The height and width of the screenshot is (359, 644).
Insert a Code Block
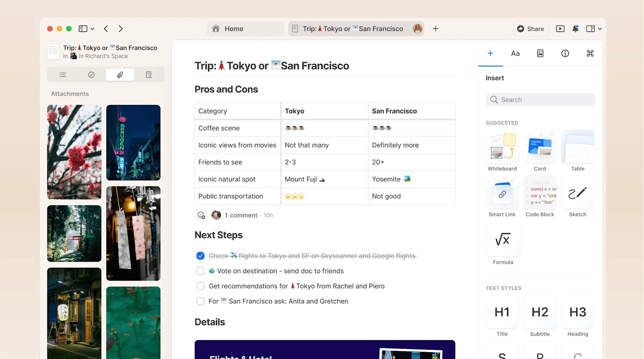(x=540, y=197)
